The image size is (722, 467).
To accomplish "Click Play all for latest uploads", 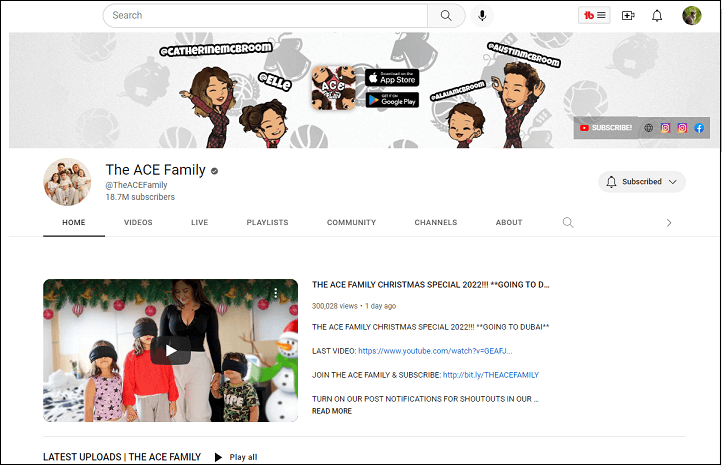I will [236, 457].
